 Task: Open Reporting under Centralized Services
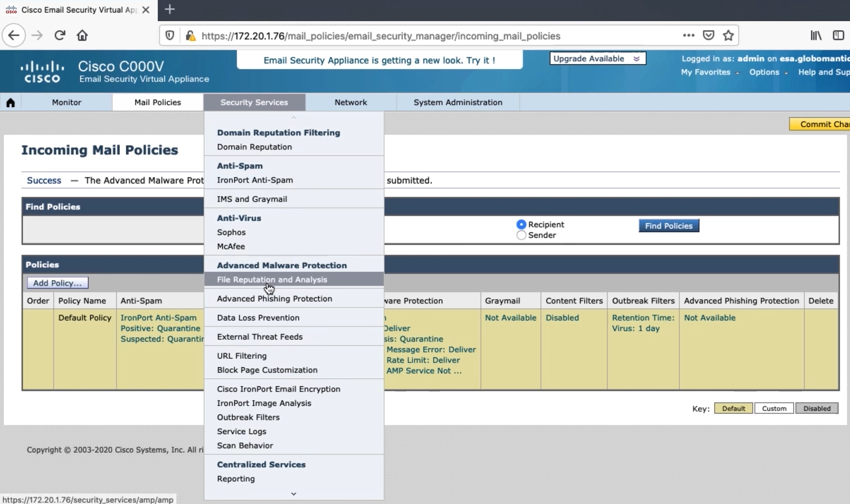[x=236, y=479]
